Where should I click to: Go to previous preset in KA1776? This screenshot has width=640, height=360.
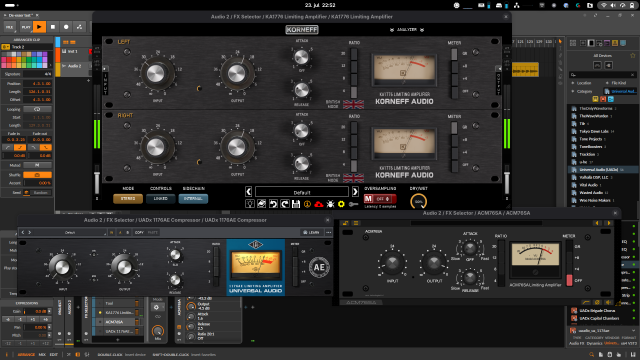click(x=249, y=191)
